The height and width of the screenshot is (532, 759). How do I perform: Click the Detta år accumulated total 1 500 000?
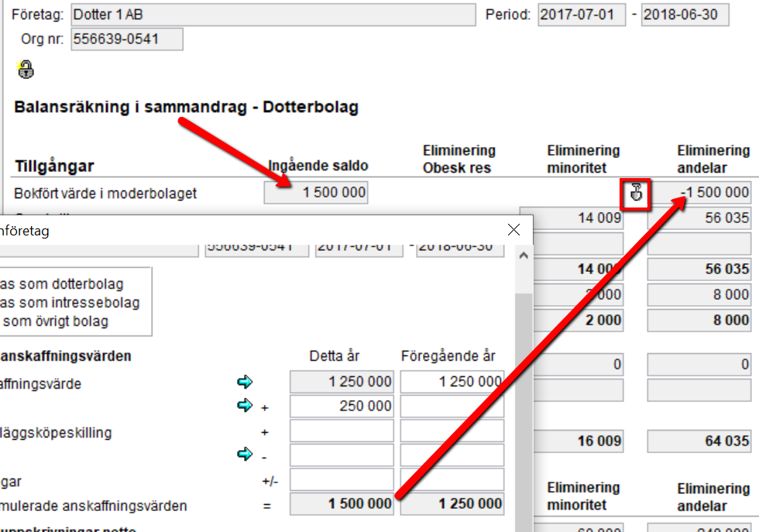(x=342, y=504)
